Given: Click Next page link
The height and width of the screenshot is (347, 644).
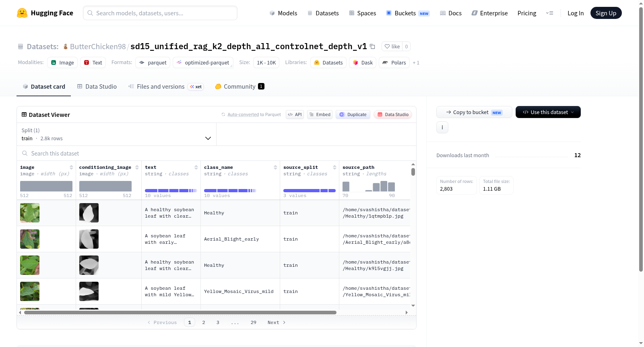Looking at the screenshot, I should [277, 322].
